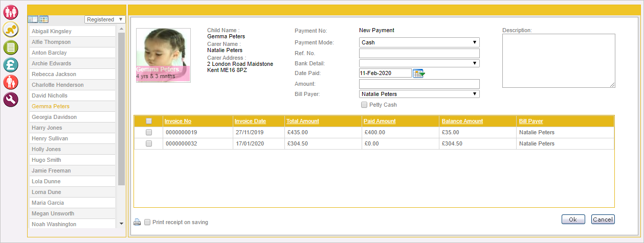Viewport: 644px width, 243px height.
Task: Select Charlotte Henderson in child list
Action: [x=72, y=85]
